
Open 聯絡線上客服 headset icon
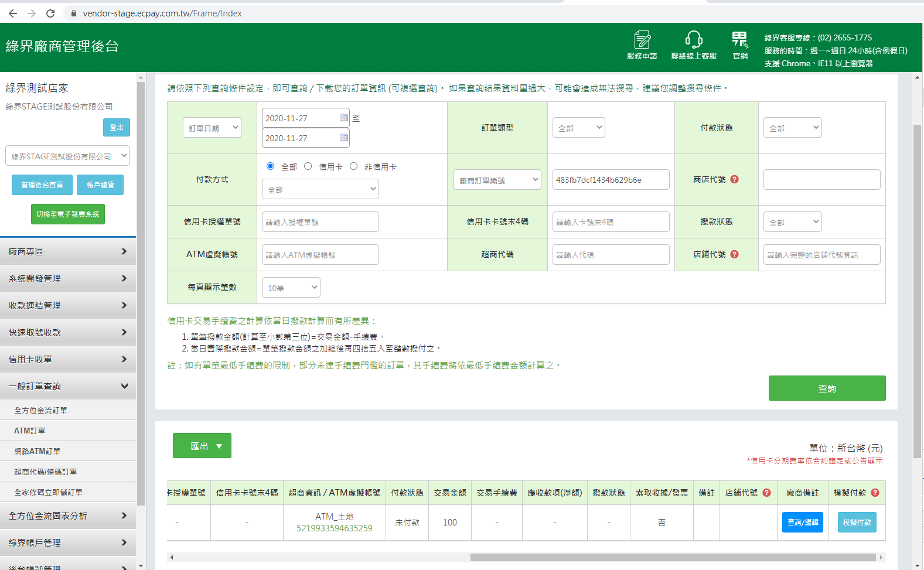694,45
